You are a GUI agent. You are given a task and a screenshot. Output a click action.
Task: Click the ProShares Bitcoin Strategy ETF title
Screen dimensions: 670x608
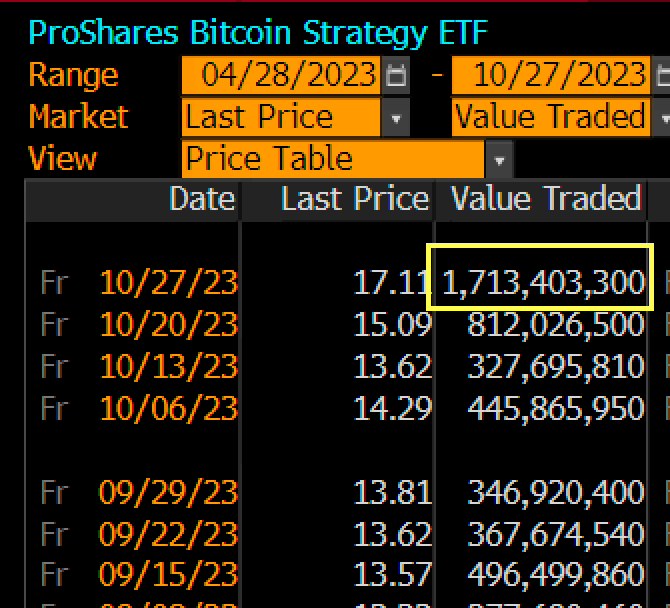tap(258, 33)
